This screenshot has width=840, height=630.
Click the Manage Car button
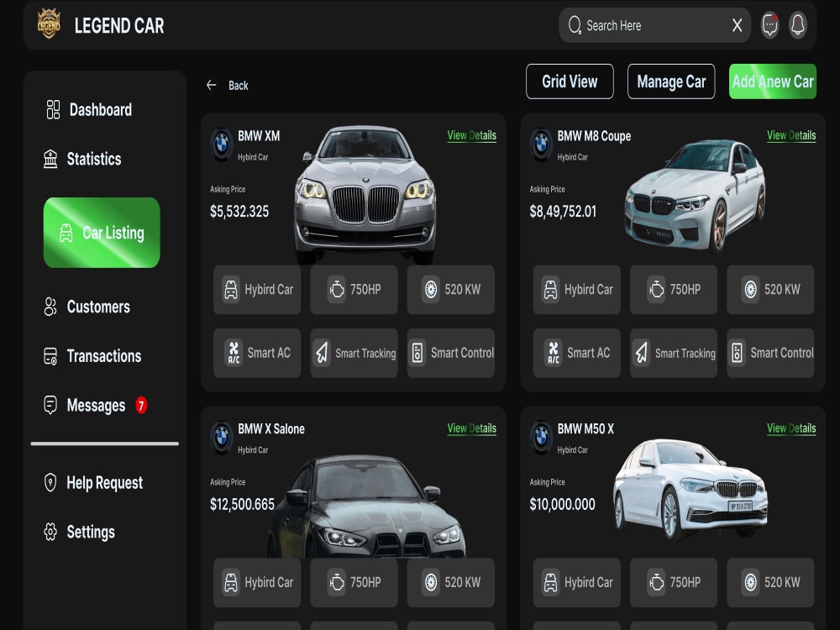point(671,81)
